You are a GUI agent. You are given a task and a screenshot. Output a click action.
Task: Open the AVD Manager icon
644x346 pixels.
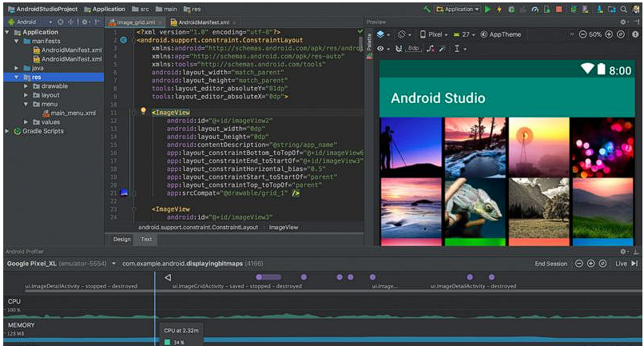point(585,9)
